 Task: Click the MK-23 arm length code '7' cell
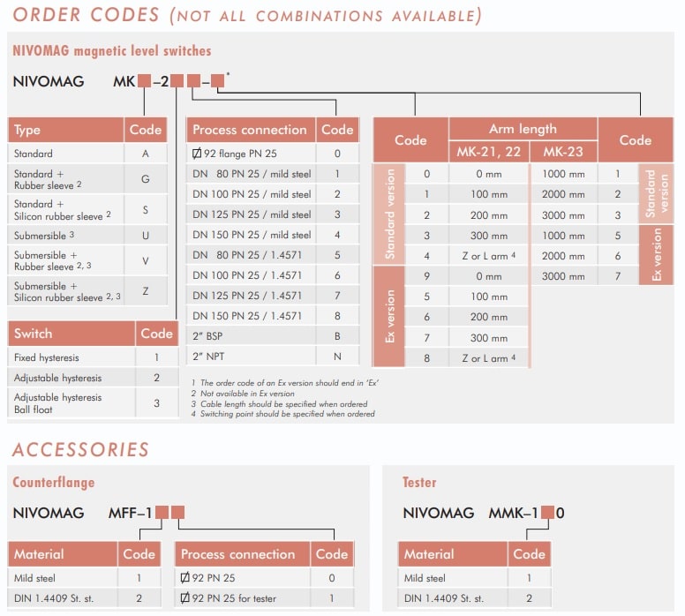click(x=618, y=276)
